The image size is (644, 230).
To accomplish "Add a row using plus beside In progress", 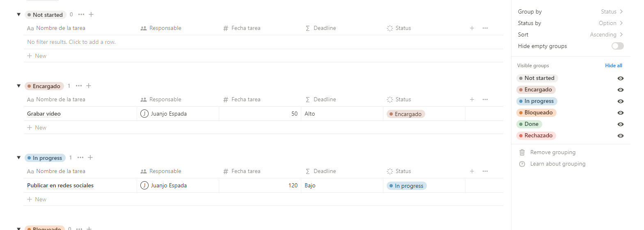I will click(x=90, y=157).
